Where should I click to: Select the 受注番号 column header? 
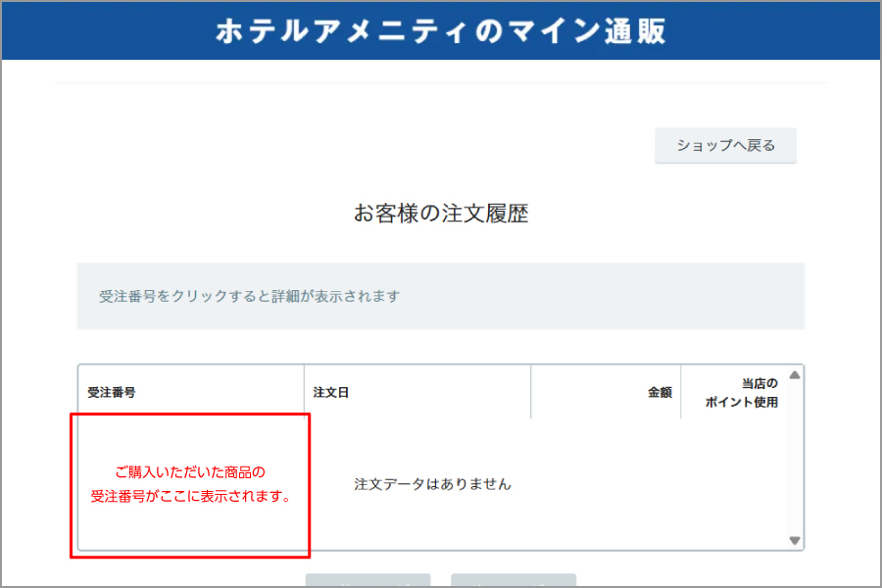112,392
